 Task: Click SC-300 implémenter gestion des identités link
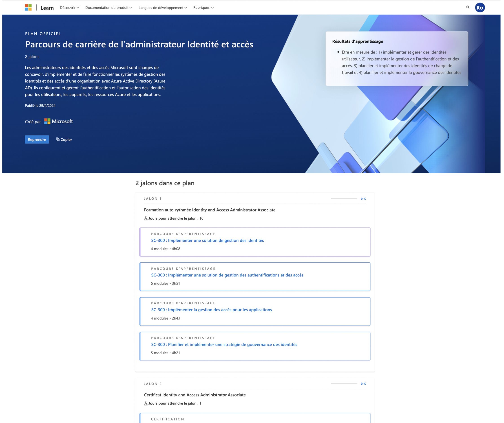click(x=207, y=240)
